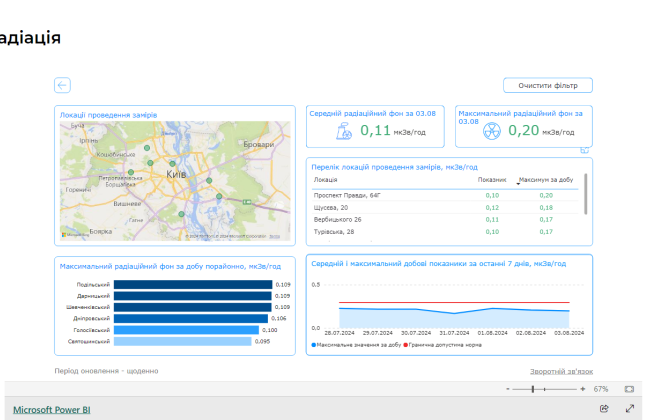Click the share icon in bottom bar
This screenshot has width=650, height=420.
[604, 408]
